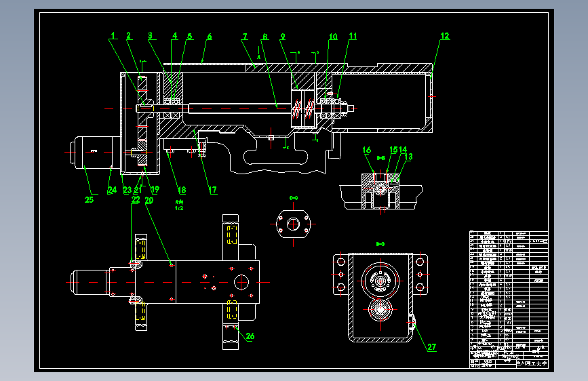Click the D-D section view label
The width and height of the screenshot is (588, 381).
click(x=380, y=244)
